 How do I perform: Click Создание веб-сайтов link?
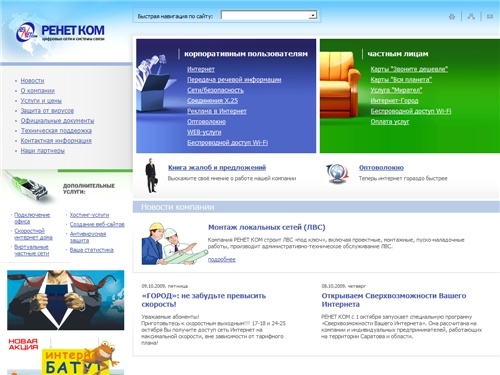(x=97, y=225)
